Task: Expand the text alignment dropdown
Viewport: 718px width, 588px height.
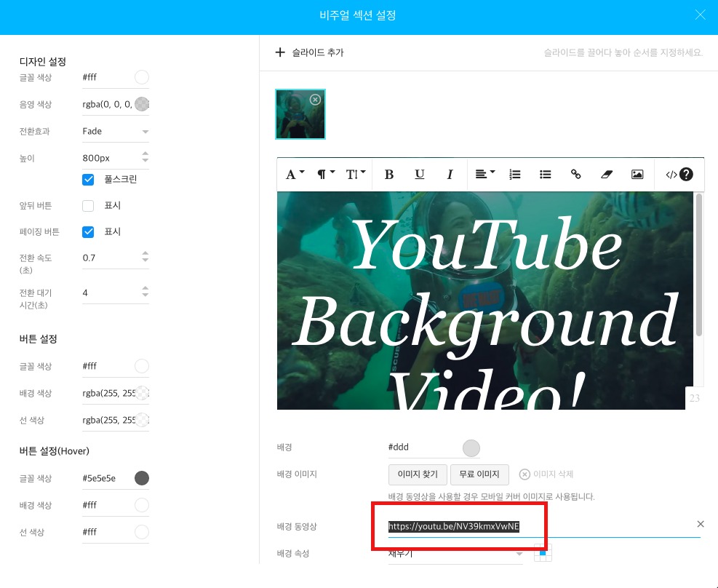Action: [484, 175]
